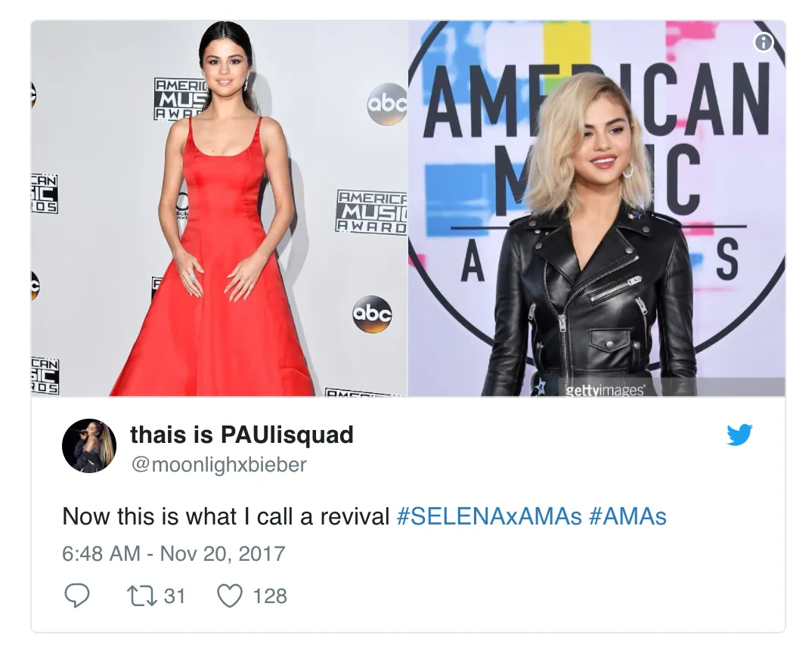Enlarge the black leather jacket photo

click(597, 209)
